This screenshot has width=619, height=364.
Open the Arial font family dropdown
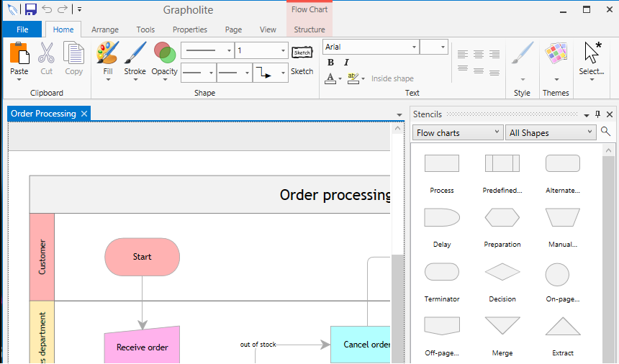click(x=371, y=47)
